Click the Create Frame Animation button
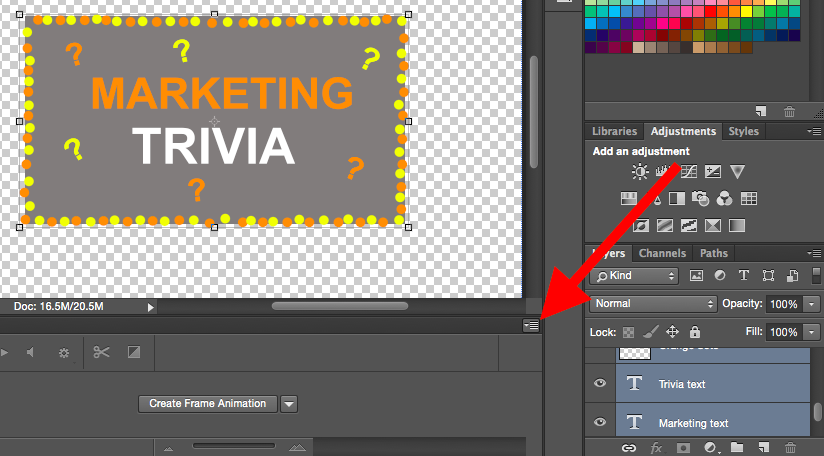This screenshot has width=824, height=456. (x=208, y=403)
